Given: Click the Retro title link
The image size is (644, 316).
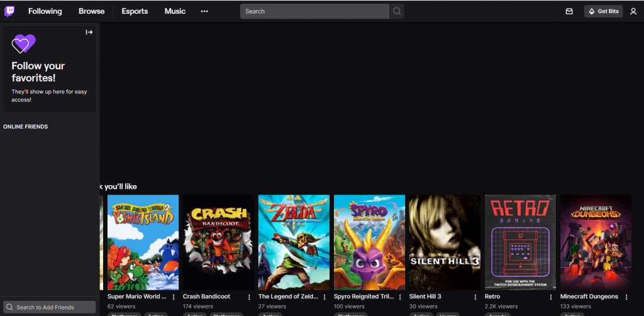Looking at the screenshot, I should point(492,296).
